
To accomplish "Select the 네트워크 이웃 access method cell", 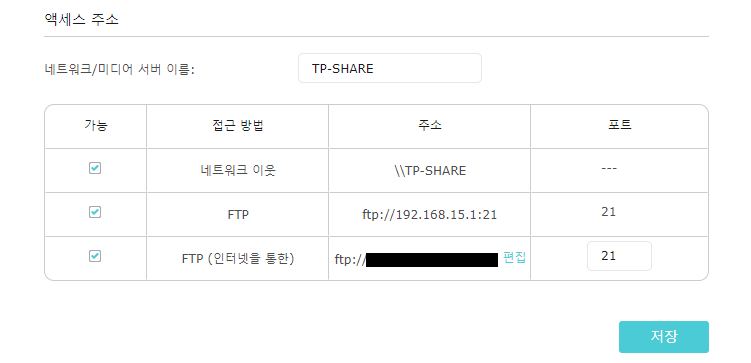I will coord(238,170).
